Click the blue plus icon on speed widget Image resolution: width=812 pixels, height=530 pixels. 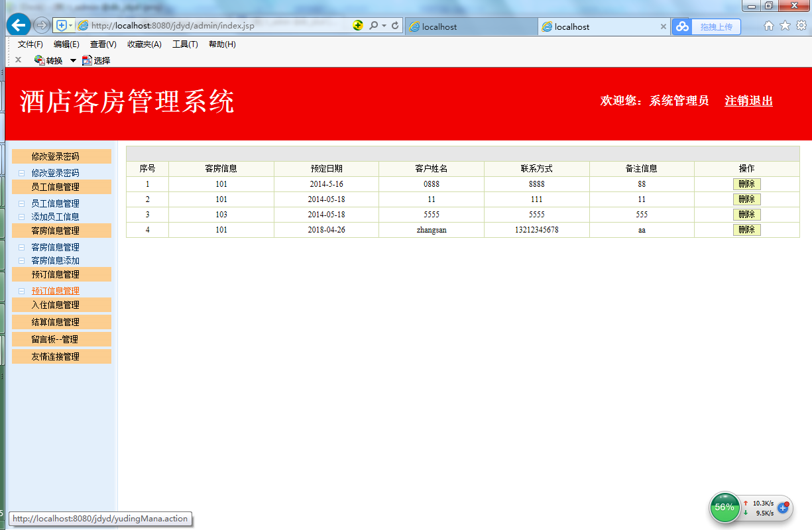click(x=782, y=507)
